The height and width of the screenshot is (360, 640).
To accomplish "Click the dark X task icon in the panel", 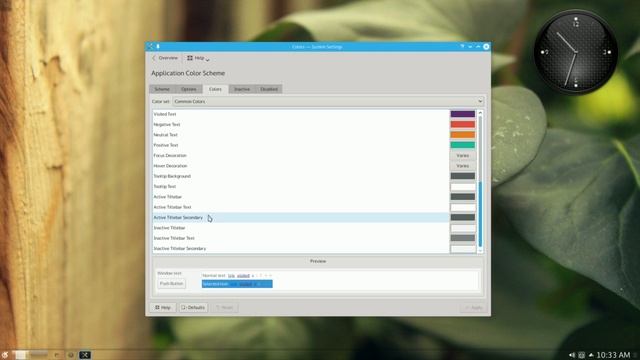I will (85, 355).
